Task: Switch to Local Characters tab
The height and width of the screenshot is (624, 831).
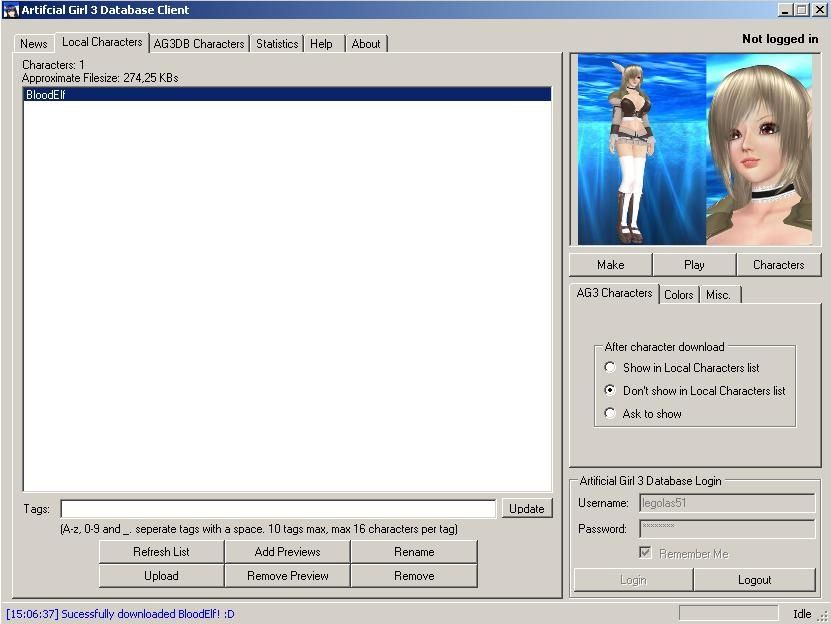Action: point(102,42)
